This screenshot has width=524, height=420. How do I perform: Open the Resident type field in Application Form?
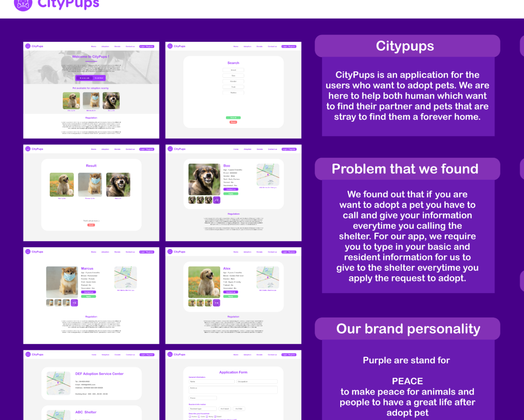(203, 409)
